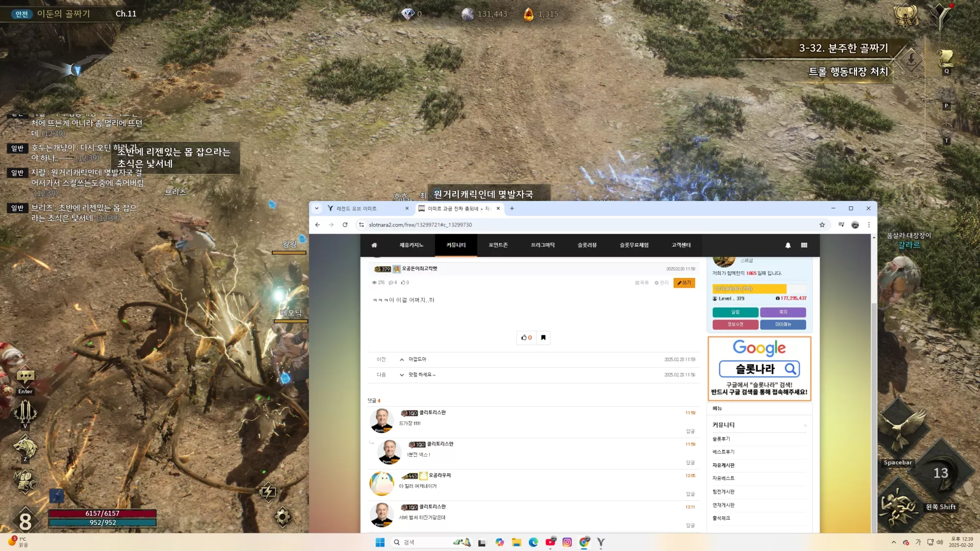Open 자유게시판 link in sidebar
The image size is (980, 551).
[723, 465]
